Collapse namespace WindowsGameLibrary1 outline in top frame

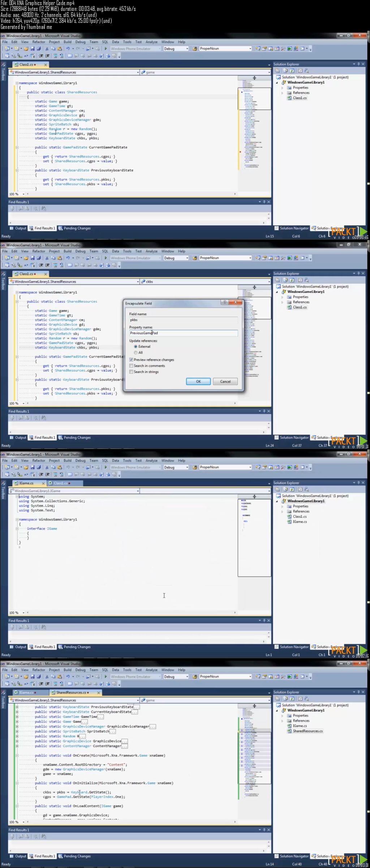(17, 83)
